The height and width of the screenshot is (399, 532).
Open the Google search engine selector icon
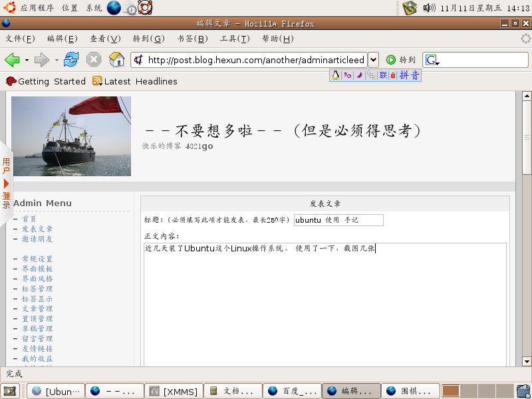coord(432,61)
